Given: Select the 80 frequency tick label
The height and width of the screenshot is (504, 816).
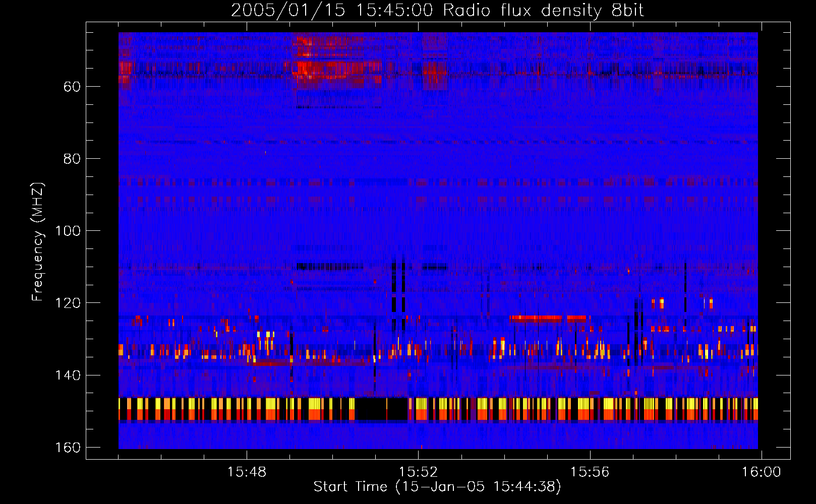Looking at the screenshot, I should (72, 159).
